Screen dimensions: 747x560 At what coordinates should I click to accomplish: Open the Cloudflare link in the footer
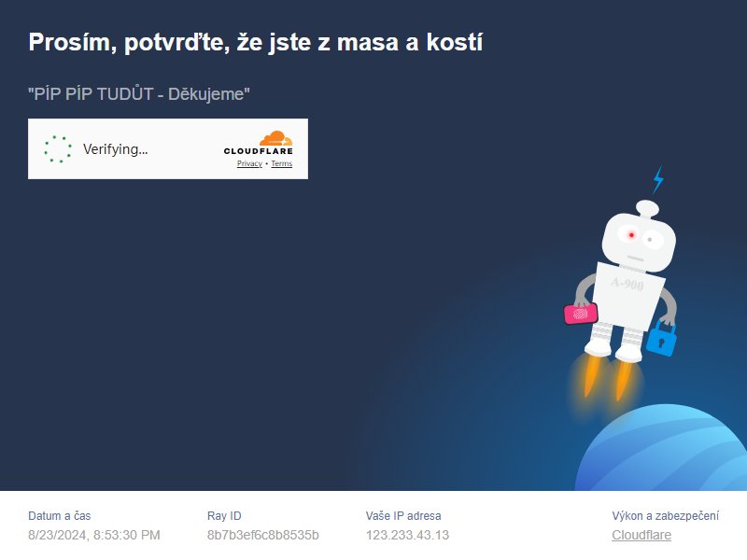coord(641,535)
